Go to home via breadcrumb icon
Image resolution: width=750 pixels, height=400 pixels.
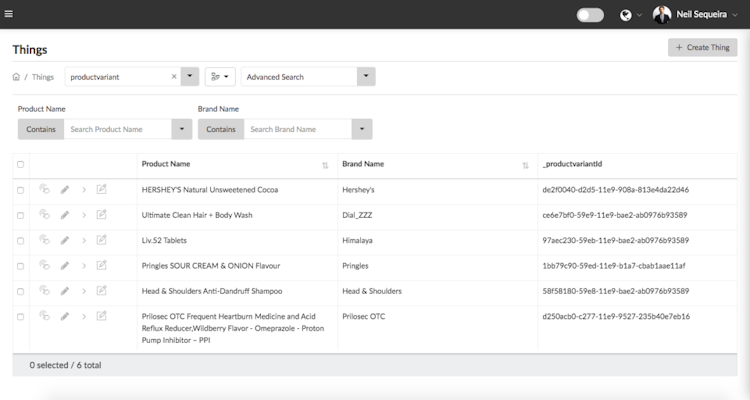pyautogui.click(x=16, y=77)
